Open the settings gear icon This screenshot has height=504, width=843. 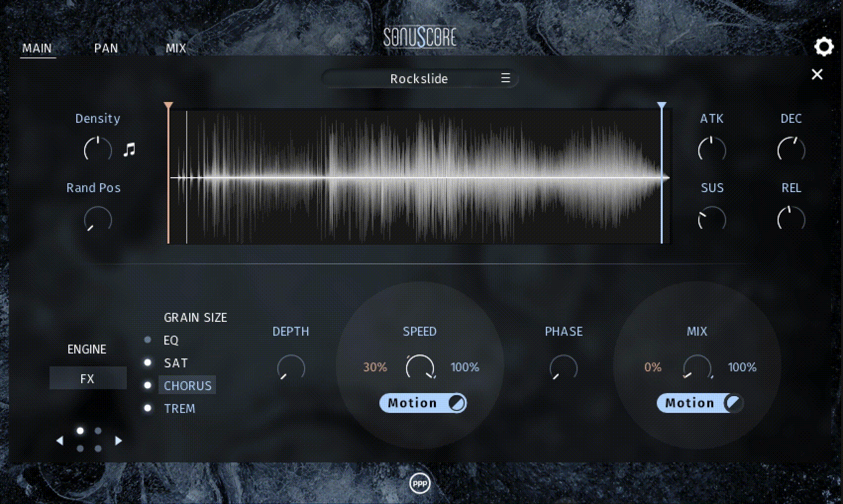click(x=824, y=47)
